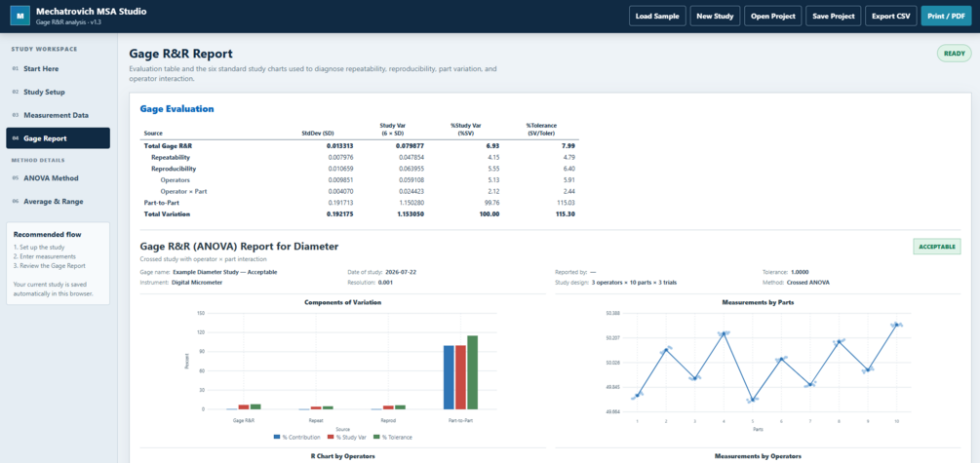This screenshot has width=980, height=463.
Task: Toggle the % Tolerance legend swatch
Action: pyautogui.click(x=376, y=437)
